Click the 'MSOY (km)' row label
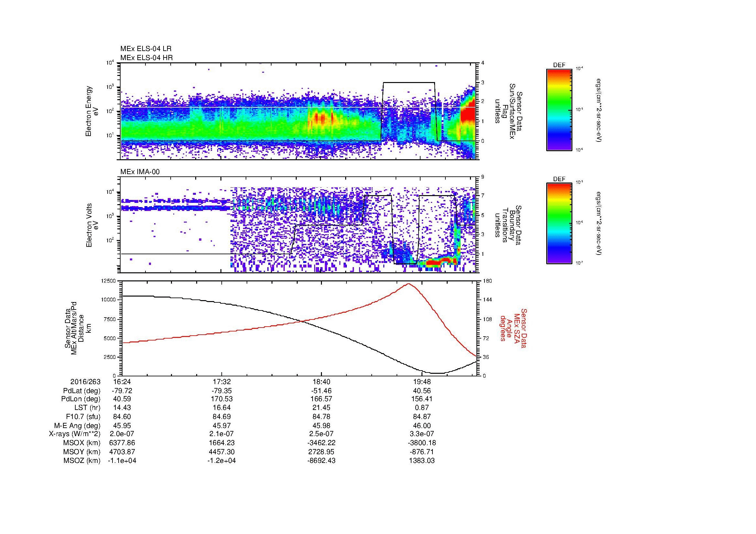The width and height of the screenshot is (756, 534). click(82, 452)
